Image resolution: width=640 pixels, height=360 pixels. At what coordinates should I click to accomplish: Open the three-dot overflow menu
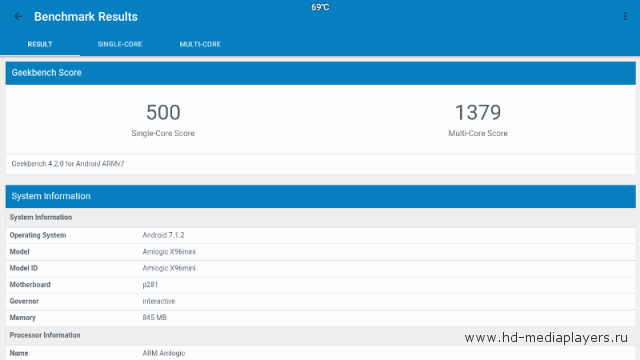coord(624,16)
